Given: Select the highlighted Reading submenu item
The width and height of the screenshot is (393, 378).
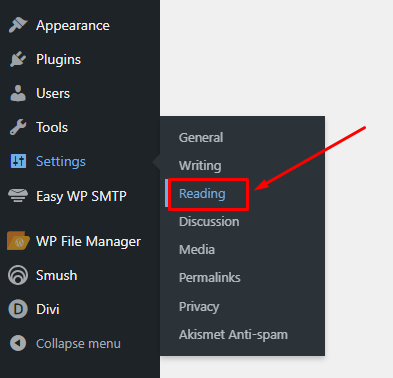Looking at the screenshot, I should pyautogui.click(x=202, y=194).
